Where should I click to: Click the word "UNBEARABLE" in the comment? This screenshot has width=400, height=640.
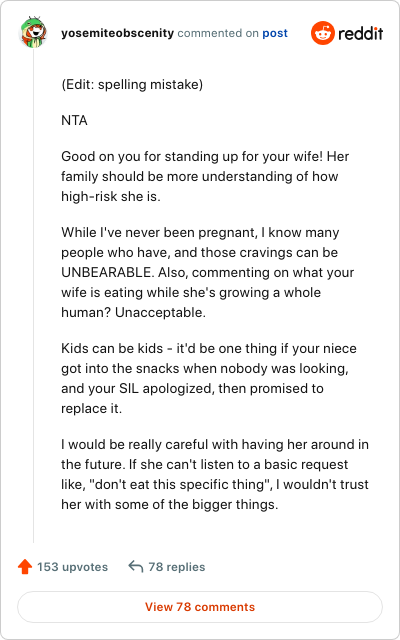pos(106,273)
